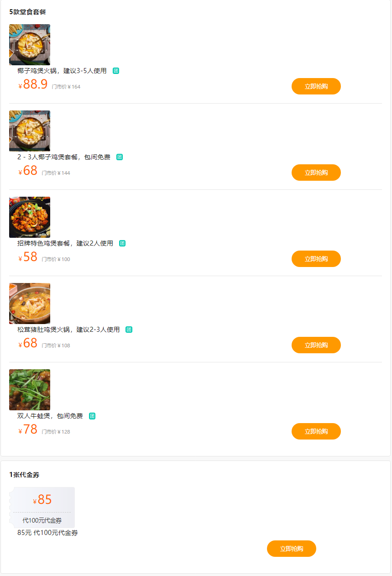View the 招牌特色鸡煲套餐 dish photo
This screenshot has height=576, width=392.
click(x=30, y=217)
